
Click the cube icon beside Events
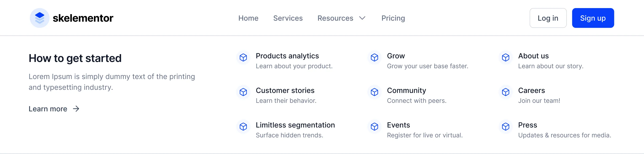[374, 127]
